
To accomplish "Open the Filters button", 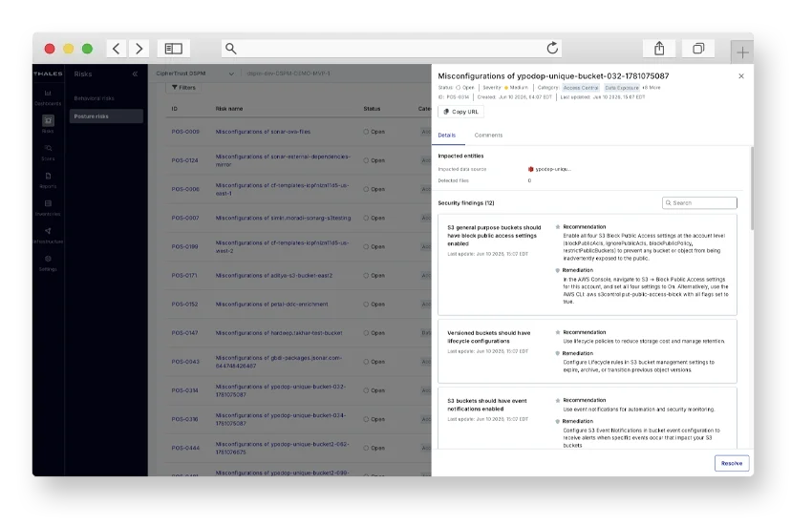I will pos(183,88).
